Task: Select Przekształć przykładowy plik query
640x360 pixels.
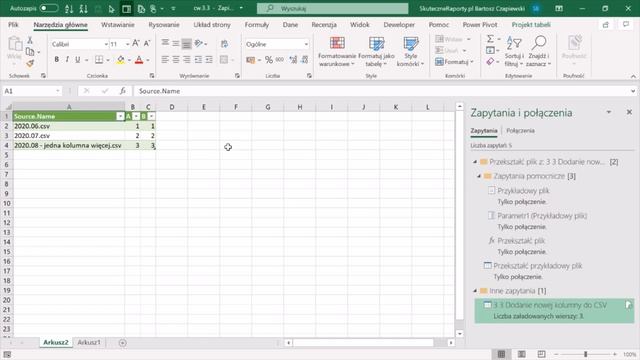Action: point(538,266)
